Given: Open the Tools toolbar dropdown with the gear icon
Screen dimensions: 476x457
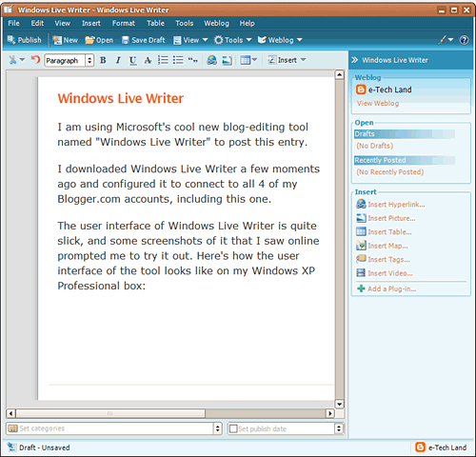Looking at the screenshot, I should [x=232, y=40].
